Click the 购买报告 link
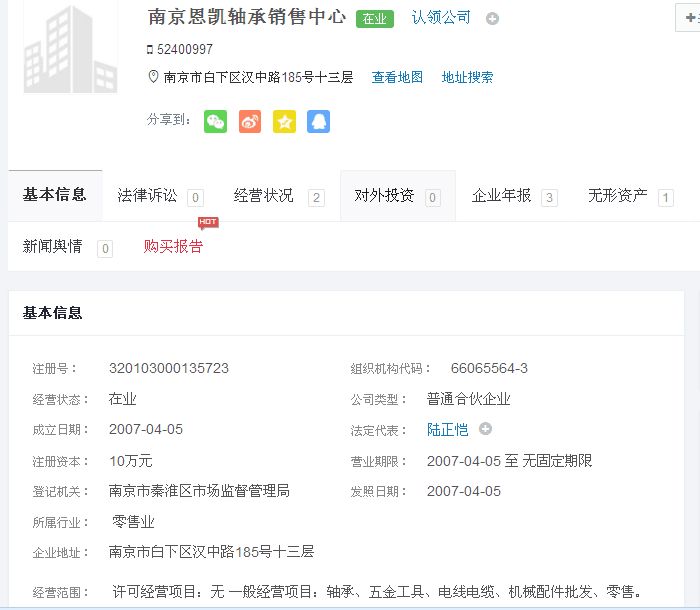Viewport: 700px width, 610px height. 173,246
